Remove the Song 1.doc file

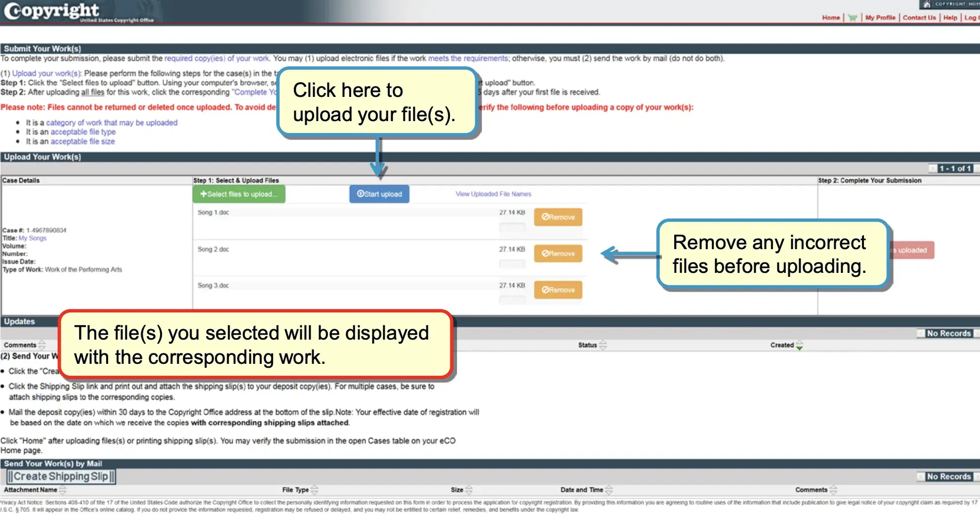point(558,217)
